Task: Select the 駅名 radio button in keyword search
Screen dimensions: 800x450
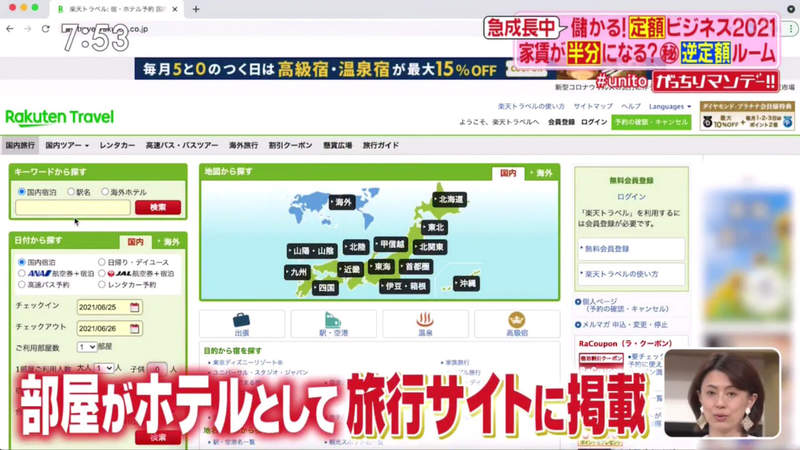Action: click(x=71, y=191)
